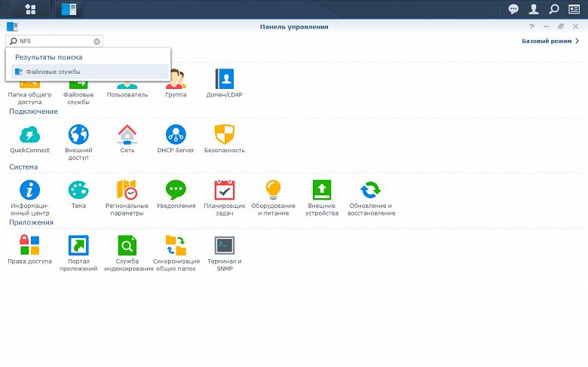Open the Безопасность shield icon
The width and height of the screenshot is (588, 367).
(224, 135)
